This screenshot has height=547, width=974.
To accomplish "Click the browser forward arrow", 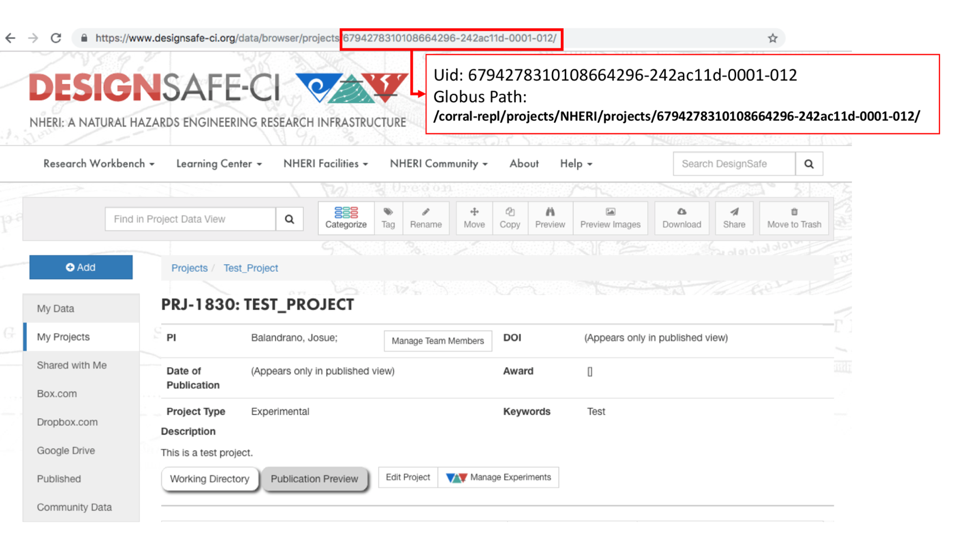I will pos(33,38).
